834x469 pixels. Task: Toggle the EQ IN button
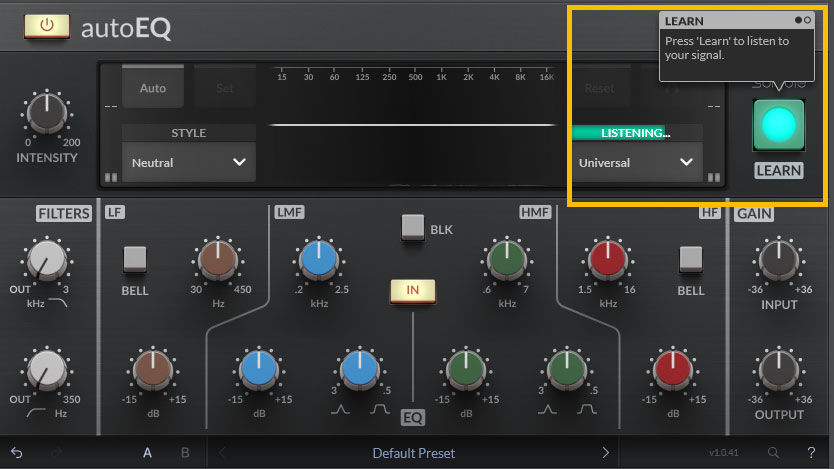[413, 290]
